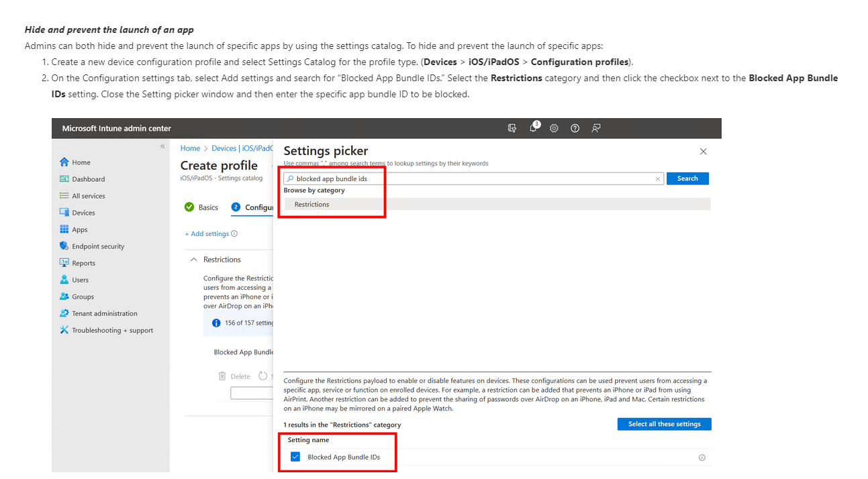Screen dimensions: 868x479
Task: Click Select all these settings button
Action: (664, 424)
